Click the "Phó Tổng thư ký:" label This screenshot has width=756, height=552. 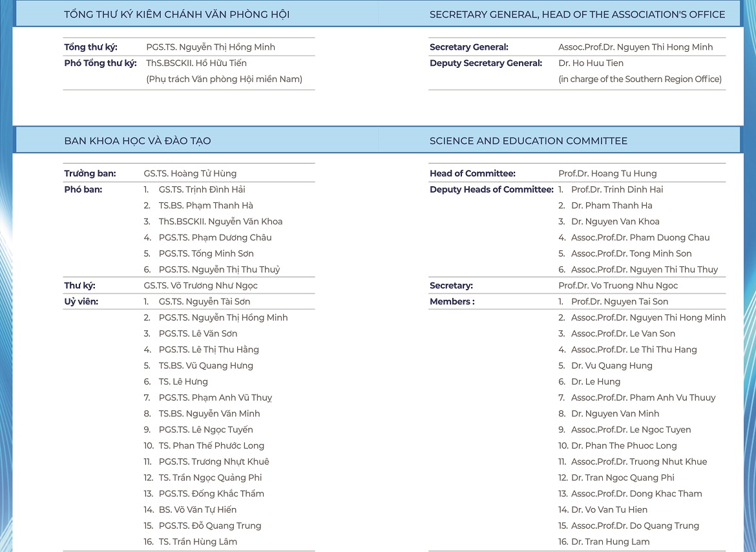coord(100,63)
